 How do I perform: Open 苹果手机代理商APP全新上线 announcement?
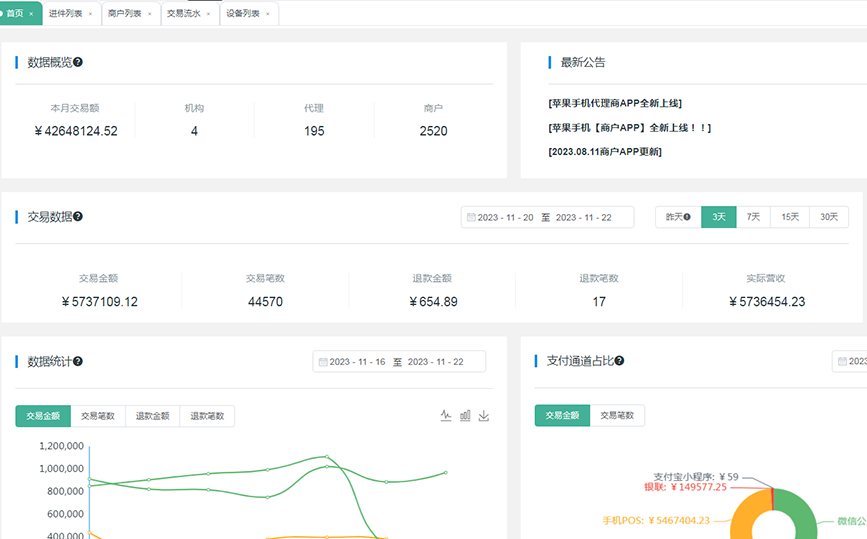click(615, 103)
